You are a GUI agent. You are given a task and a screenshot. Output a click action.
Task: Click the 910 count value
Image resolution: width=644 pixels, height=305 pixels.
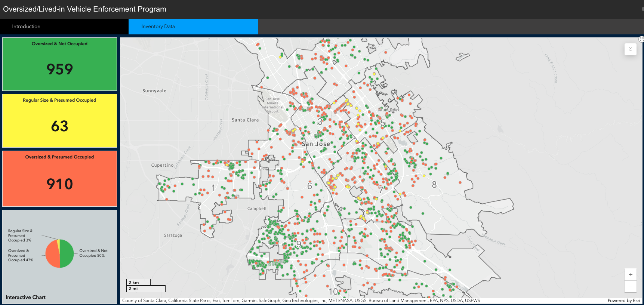pos(60,184)
